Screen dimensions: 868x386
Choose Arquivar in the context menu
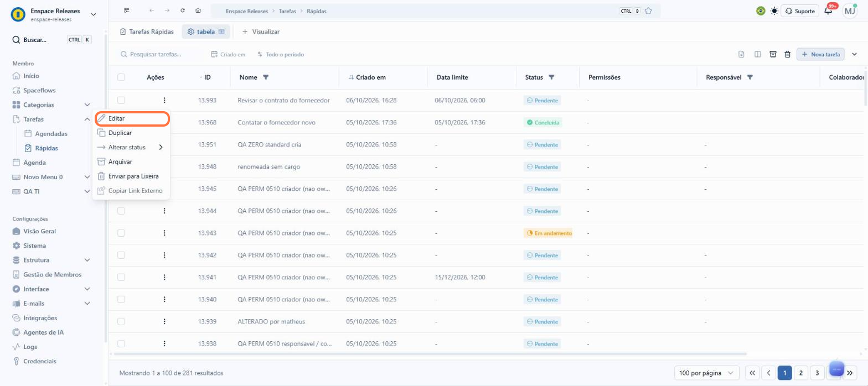pos(131,161)
